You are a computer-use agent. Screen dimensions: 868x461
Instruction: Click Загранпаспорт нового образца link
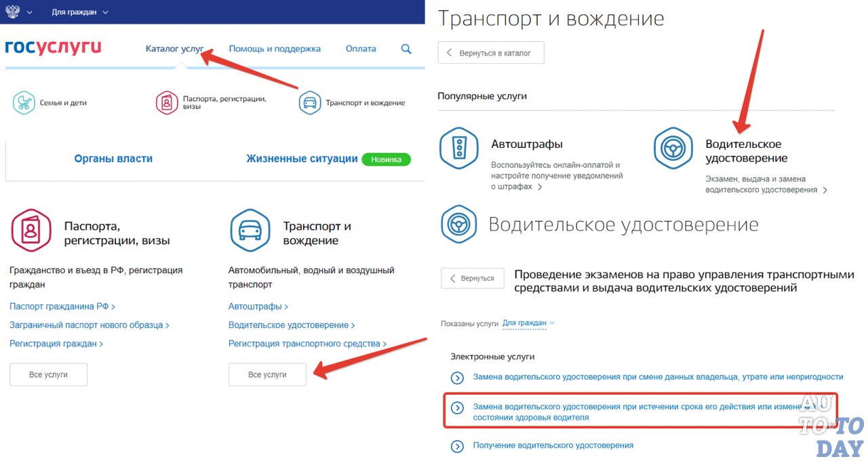(87, 325)
